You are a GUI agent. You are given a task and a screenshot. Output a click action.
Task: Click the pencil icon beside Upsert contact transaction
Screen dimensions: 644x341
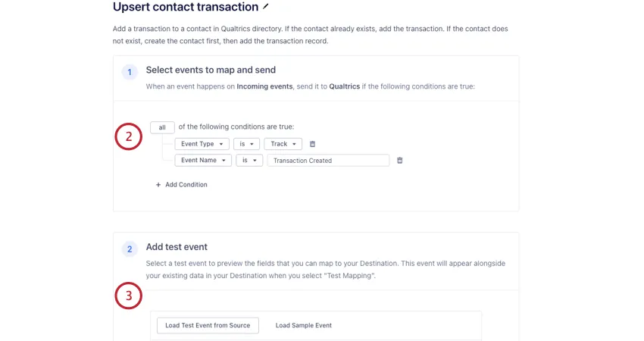[265, 7]
